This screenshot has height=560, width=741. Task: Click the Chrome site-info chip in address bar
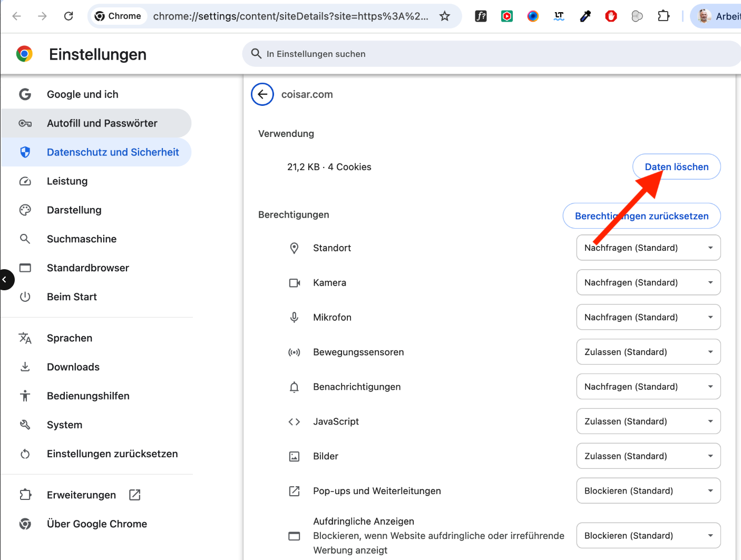pyautogui.click(x=118, y=16)
